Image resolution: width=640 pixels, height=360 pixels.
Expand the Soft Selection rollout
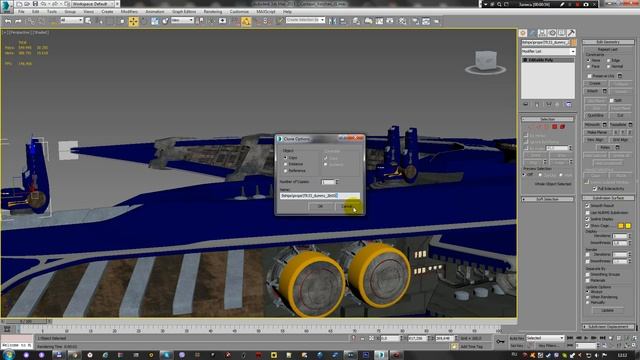(x=548, y=199)
